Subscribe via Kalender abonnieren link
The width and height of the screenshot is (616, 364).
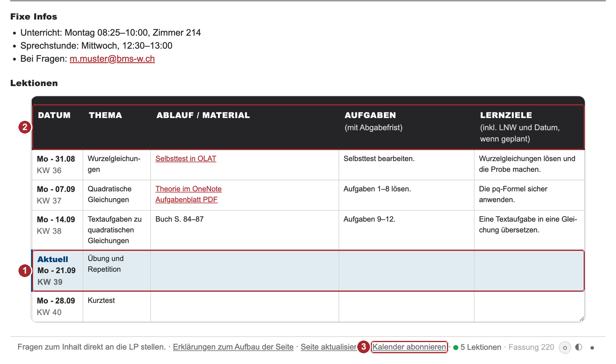pos(409,347)
